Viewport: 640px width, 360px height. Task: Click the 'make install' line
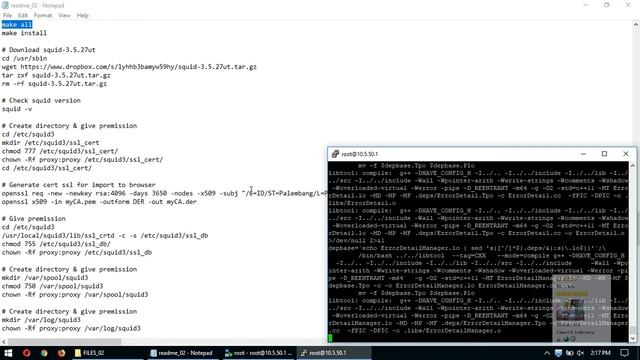click(24, 33)
